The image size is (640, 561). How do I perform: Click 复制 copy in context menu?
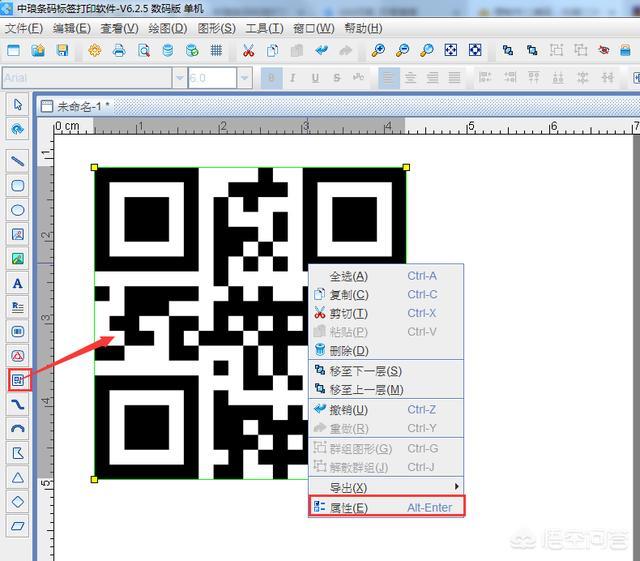tap(348, 295)
